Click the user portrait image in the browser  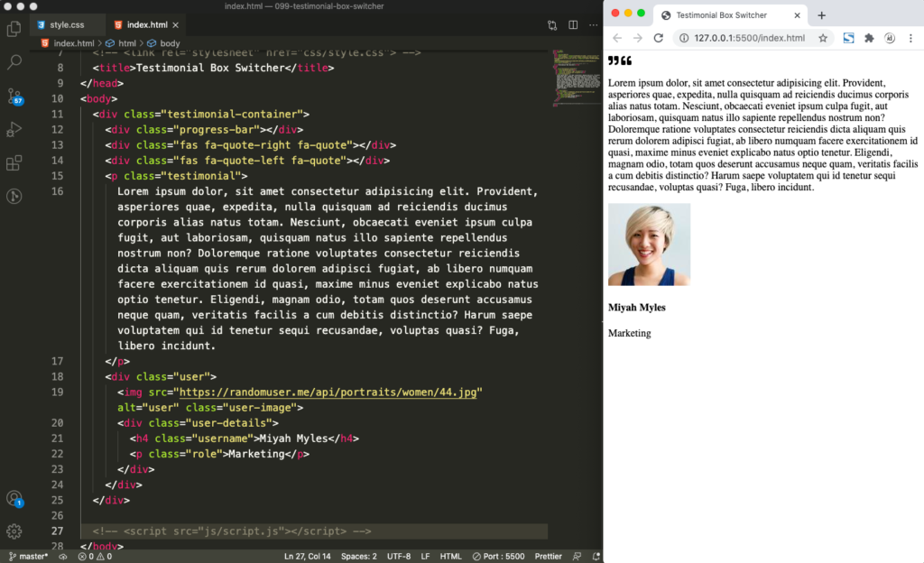649,245
